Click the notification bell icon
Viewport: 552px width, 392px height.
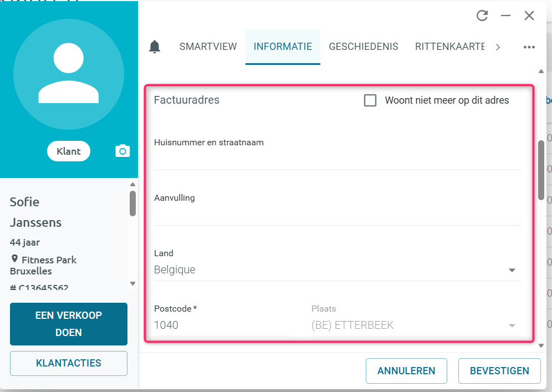click(x=155, y=47)
